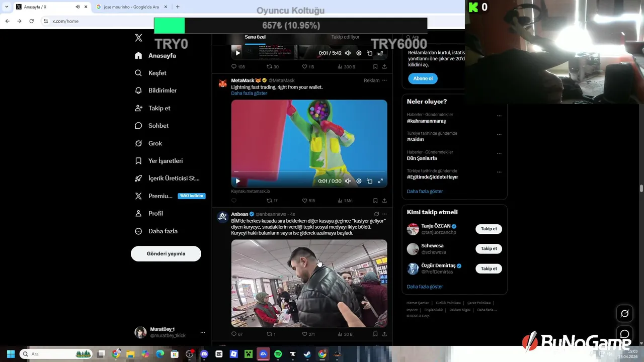This screenshot has height=362, width=644.
Task: Bookmark the Anbean post
Action: point(375,334)
